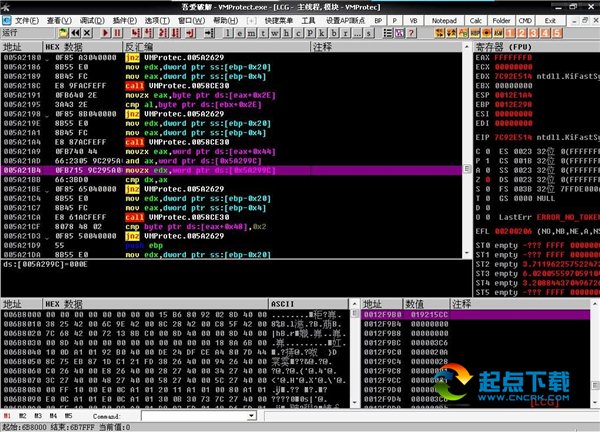Viewport: 600px width, 432px height.
Task: Open the 选项(T) menu
Action: click(157, 20)
